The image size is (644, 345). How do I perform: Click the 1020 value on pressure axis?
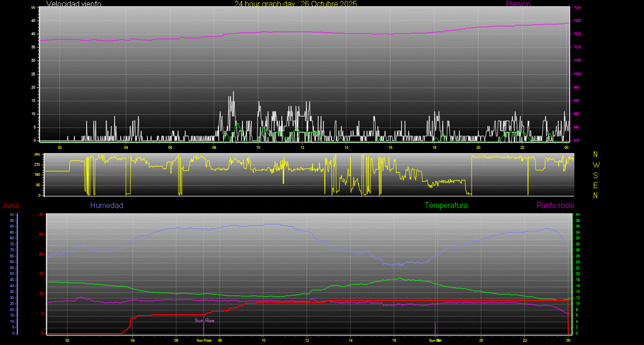tap(577, 21)
